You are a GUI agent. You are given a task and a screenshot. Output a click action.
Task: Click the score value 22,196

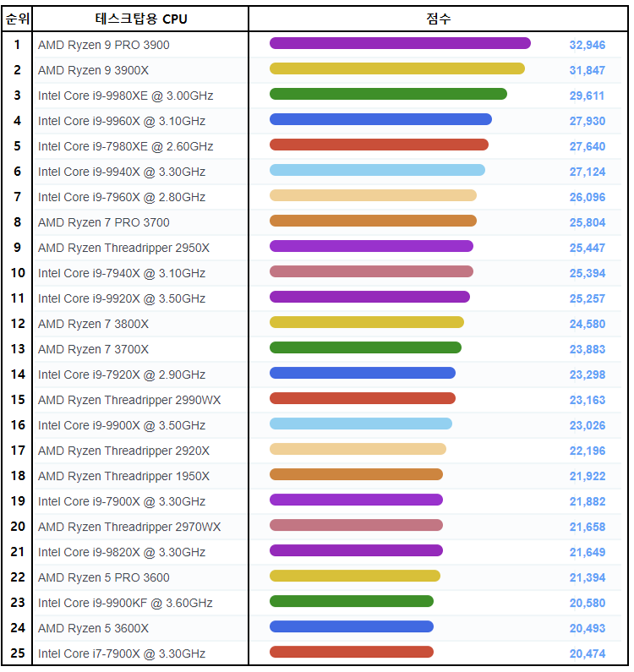tap(588, 451)
